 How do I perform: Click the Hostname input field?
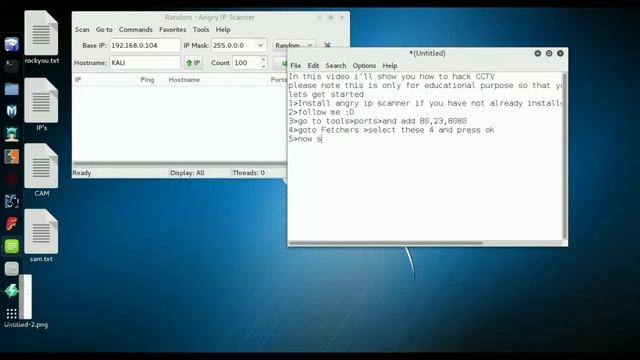coord(144,63)
